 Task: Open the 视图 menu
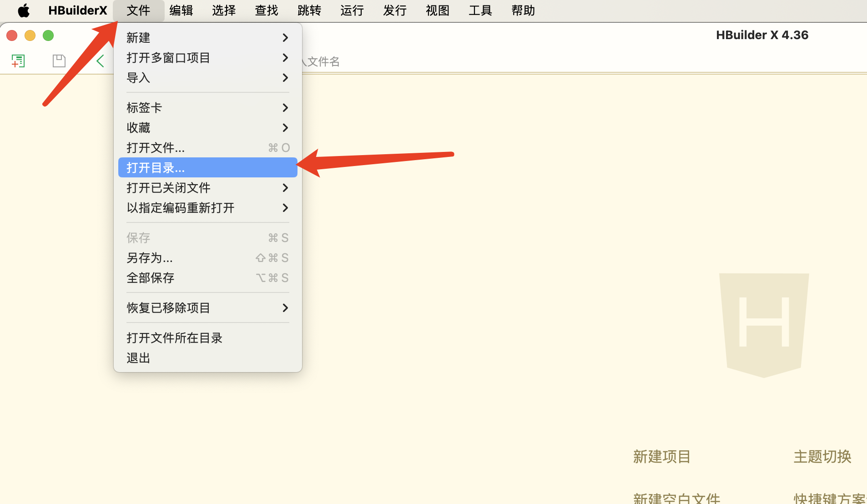coord(438,10)
